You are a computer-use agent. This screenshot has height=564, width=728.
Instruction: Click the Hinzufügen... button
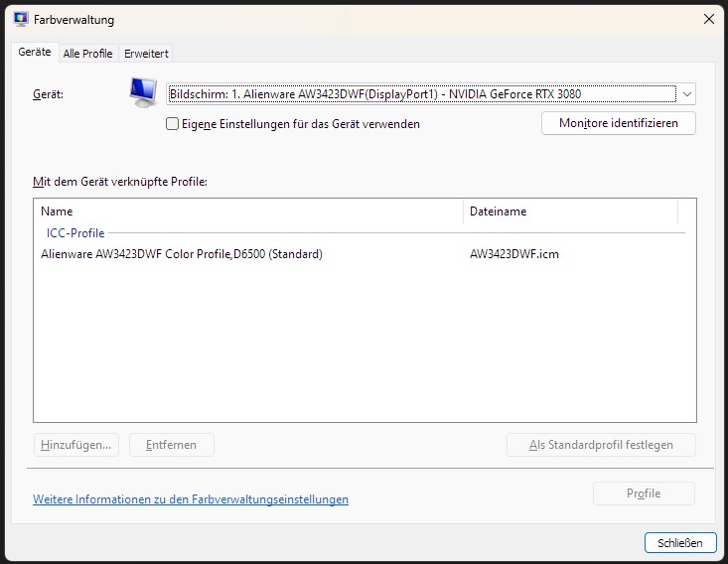(x=76, y=445)
